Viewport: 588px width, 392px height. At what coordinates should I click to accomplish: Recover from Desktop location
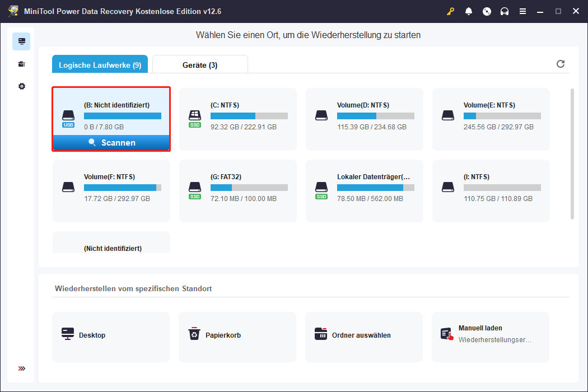coord(111,336)
